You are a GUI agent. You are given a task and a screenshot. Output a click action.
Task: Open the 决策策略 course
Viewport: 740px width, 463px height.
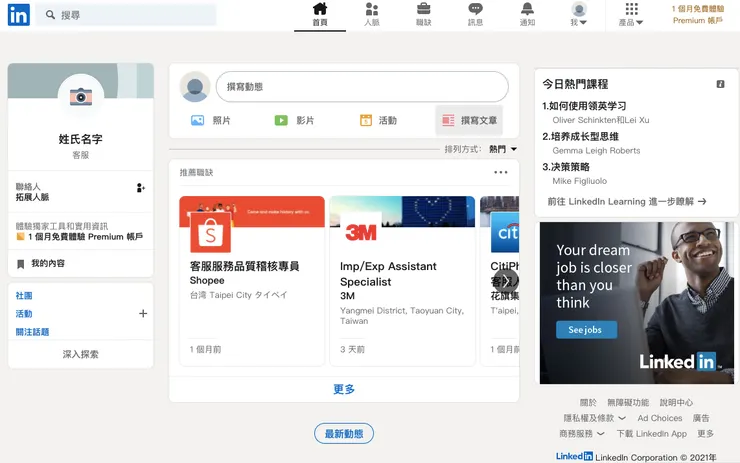tap(566, 167)
